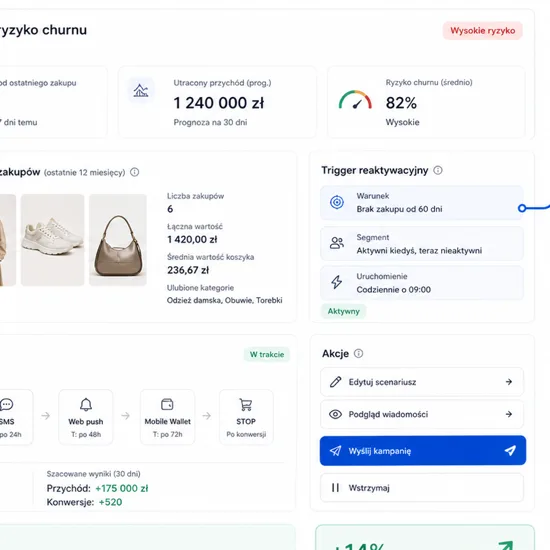Toggle the Aktywny status badge
The image size is (550, 550).
coord(343,311)
